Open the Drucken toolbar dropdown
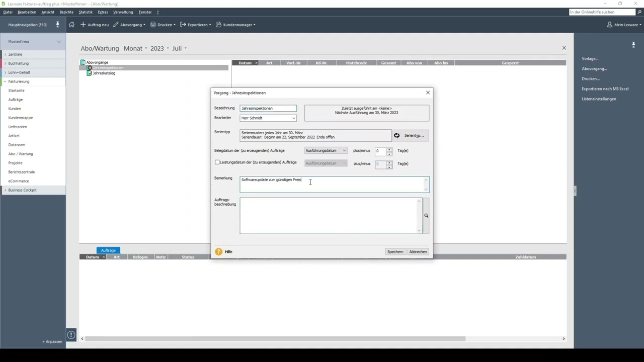The image size is (644, 362). pyautogui.click(x=163, y=25)
